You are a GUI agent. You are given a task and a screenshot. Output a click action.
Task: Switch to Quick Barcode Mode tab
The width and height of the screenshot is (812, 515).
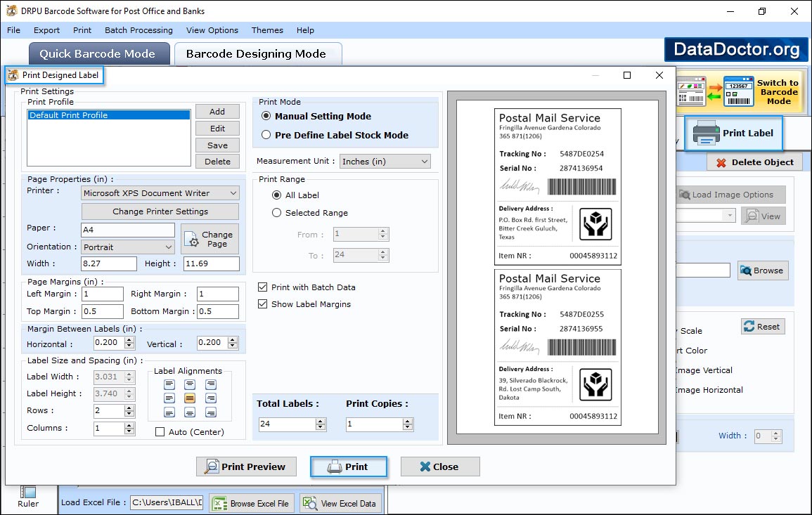tap(99, 54)
